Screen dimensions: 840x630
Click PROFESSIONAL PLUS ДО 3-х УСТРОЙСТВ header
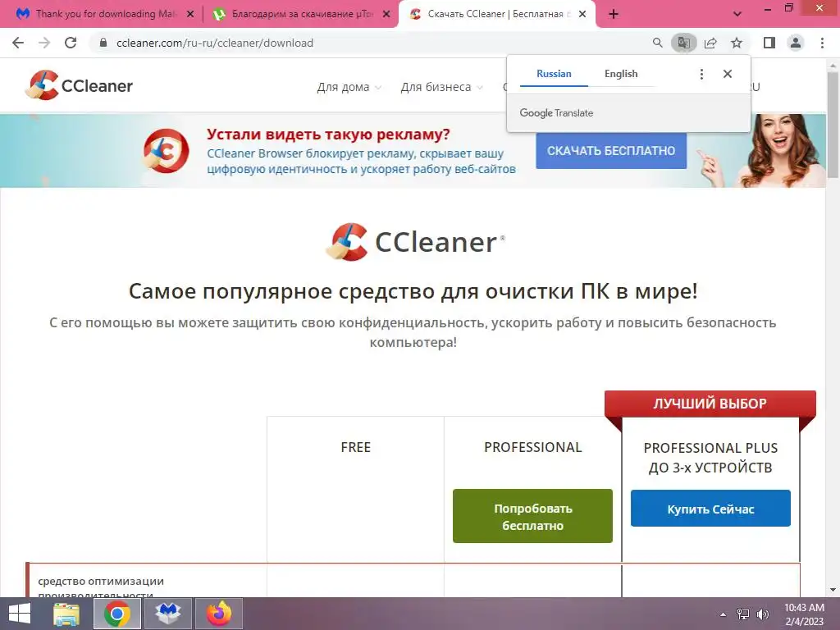pyautogui.click(x=710, y=458)
